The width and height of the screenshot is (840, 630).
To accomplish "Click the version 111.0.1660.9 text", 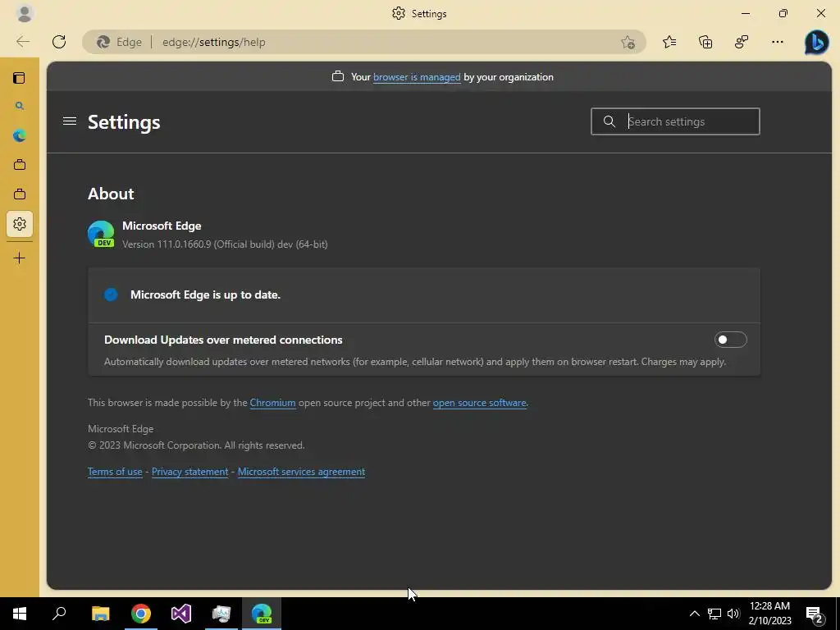I will [x=225, y=244].
